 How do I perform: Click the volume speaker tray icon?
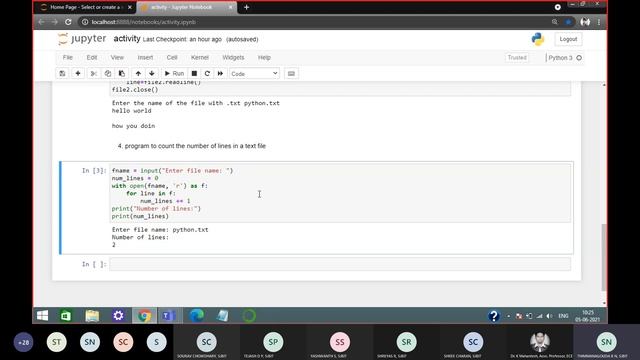tap(549, 316)
